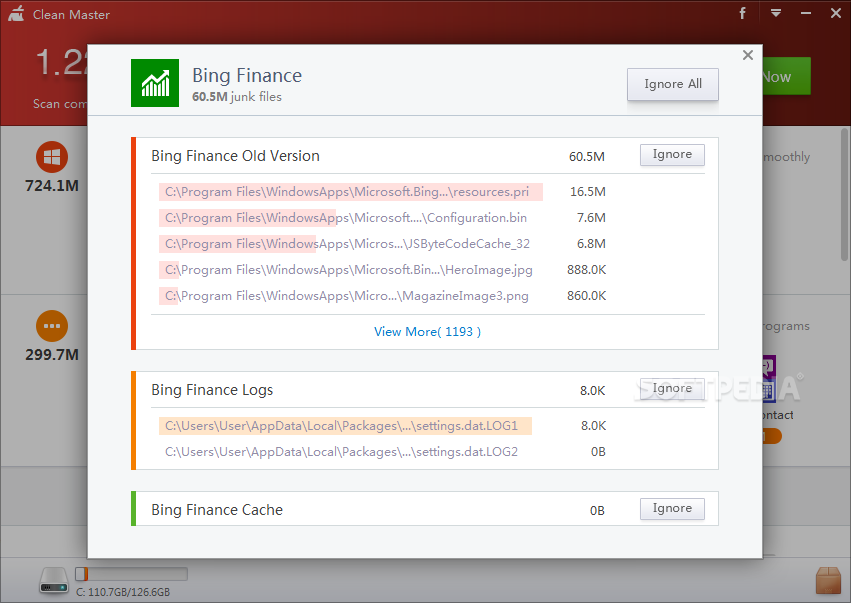Click the 888.0K size value
This screenshot has height=603, width=851.
click(586, 270)
